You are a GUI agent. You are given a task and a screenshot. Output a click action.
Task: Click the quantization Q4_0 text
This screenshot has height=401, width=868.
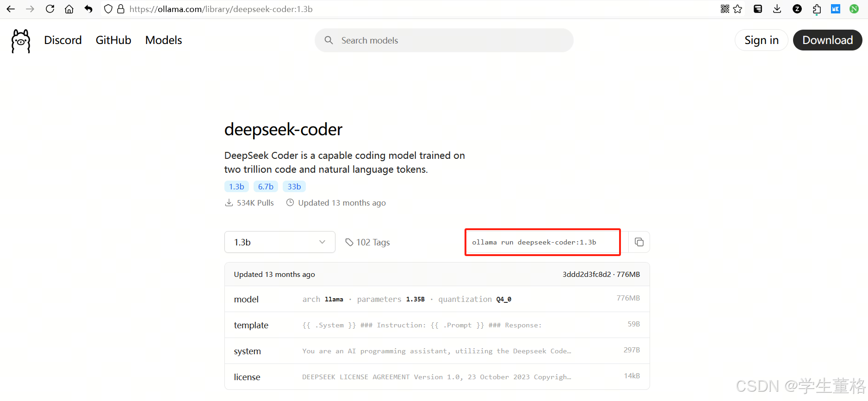pyautogui.click(x=475, y=299)
